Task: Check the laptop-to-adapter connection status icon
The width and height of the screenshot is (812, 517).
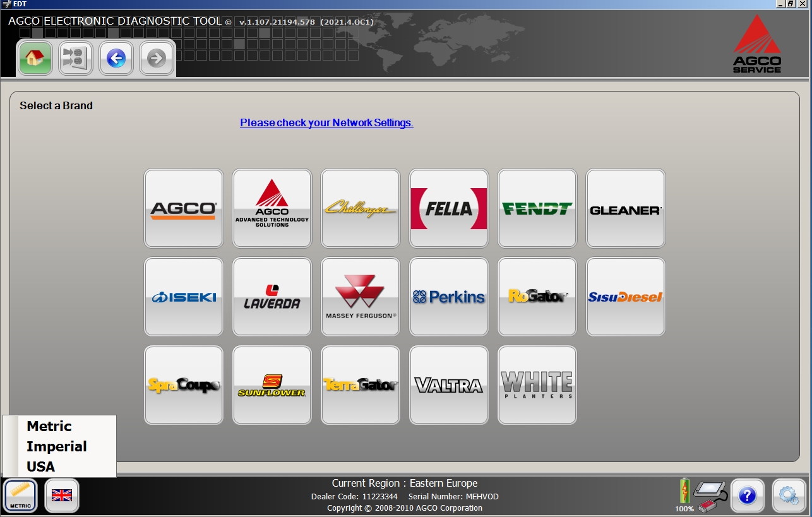Action: click(711, 496)
